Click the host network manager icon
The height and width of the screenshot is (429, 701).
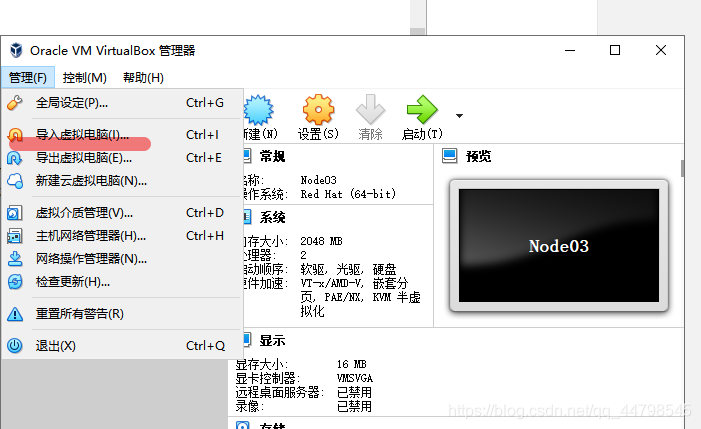point(15,236)
